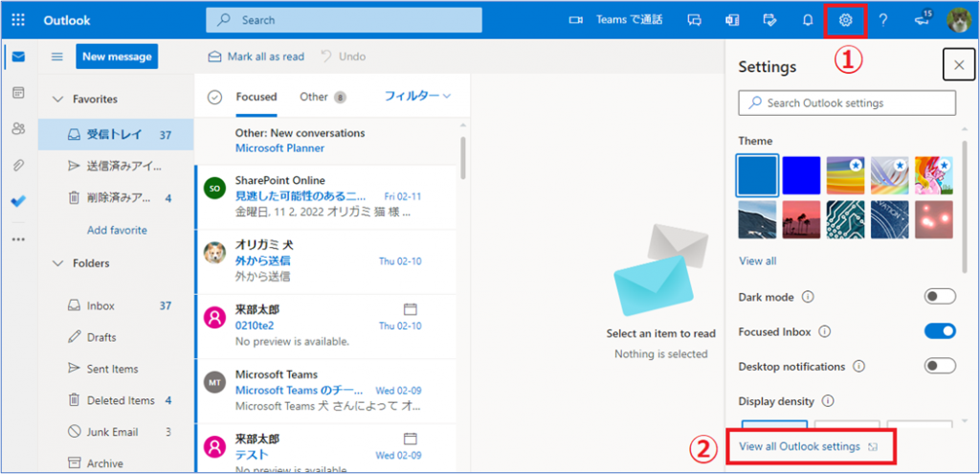Open the settings gear icon
This screenshot has width=980, height=474.
click(845, 20)
